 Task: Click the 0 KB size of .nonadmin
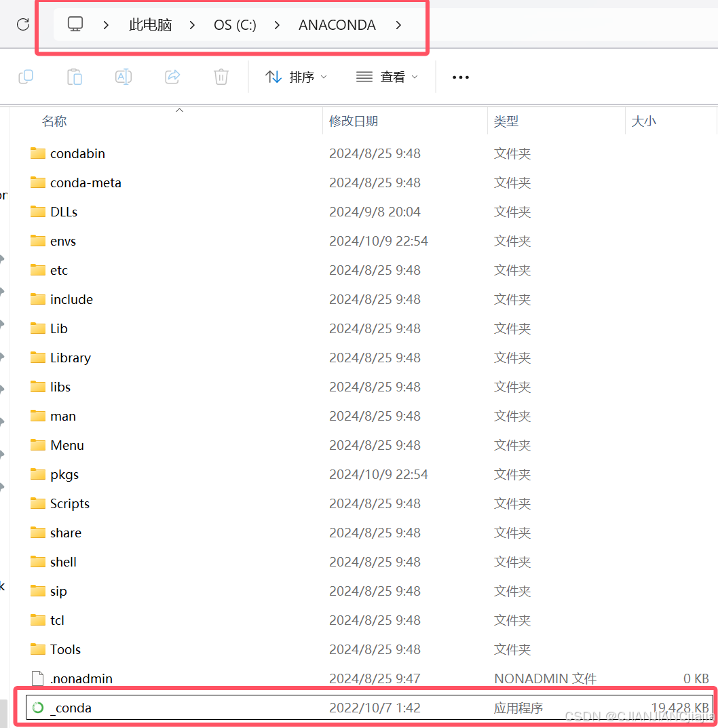point(696,678)
